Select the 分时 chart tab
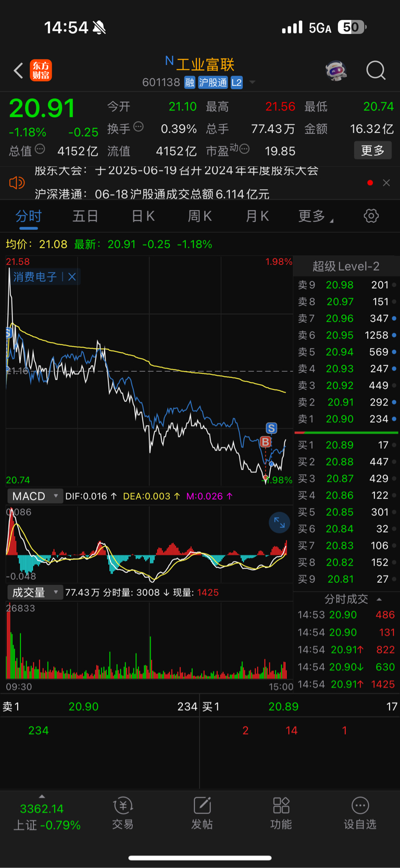 (29, 216)
